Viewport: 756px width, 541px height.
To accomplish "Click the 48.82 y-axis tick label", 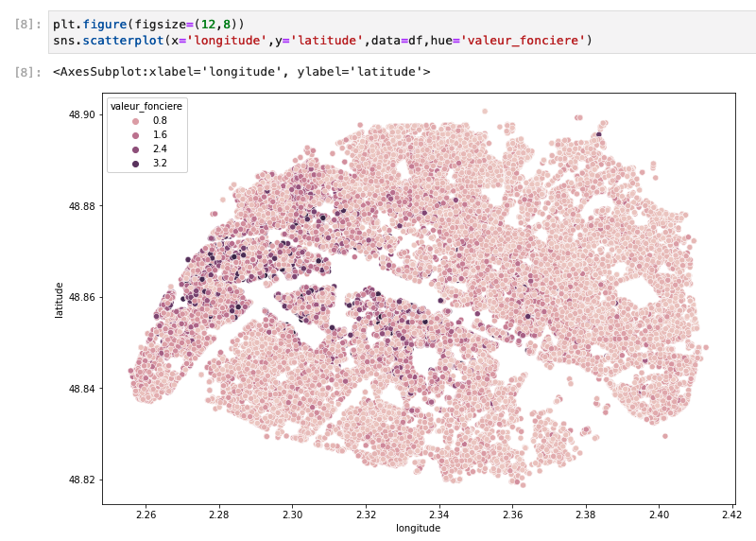I will click(82, 480).
